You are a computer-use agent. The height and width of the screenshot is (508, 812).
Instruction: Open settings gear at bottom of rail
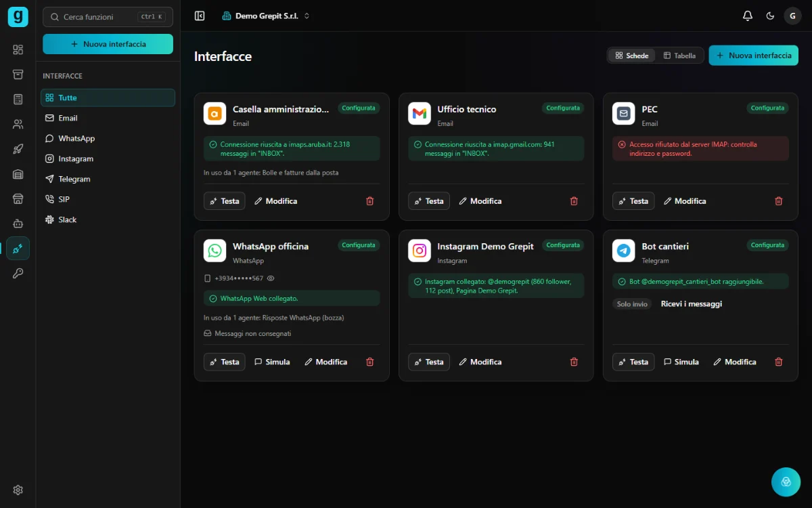[18, 490]
